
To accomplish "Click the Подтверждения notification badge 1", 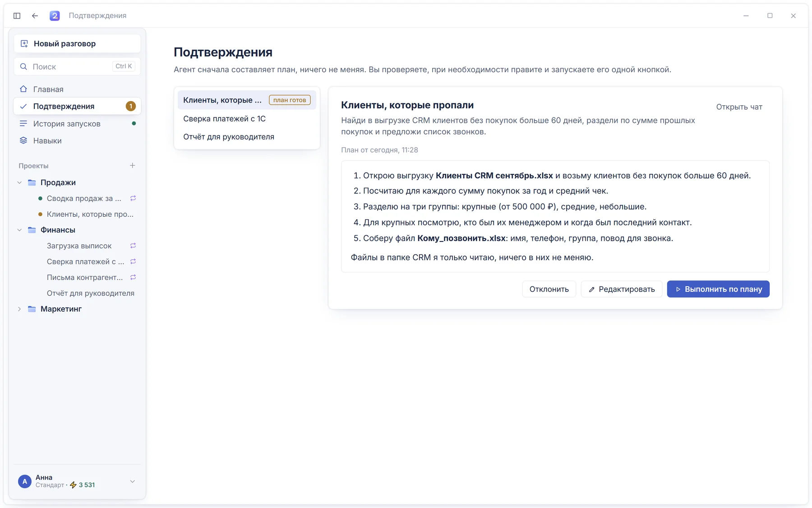I will pos(131,106).
